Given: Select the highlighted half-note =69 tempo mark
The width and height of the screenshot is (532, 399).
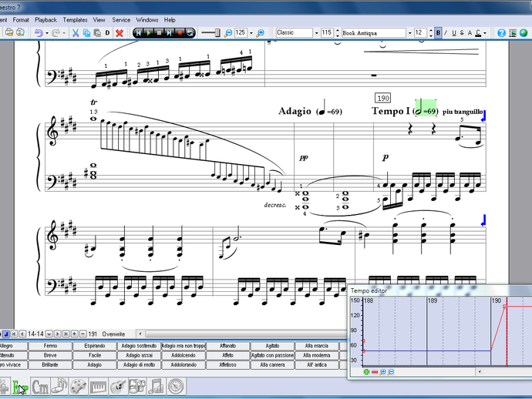Looking at the screenshot, I should tap(426, 108).
